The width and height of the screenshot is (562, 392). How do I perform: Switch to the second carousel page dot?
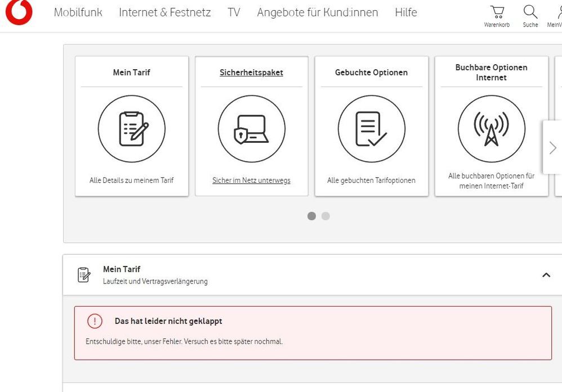(x=325, y=216)
